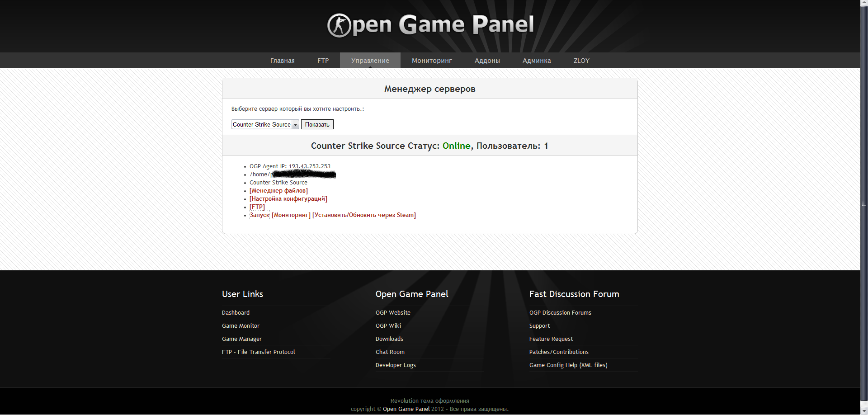Viewport: 868px width, 415px height.
Task: Open the Chat Room link
Action: tap(390, 352)
